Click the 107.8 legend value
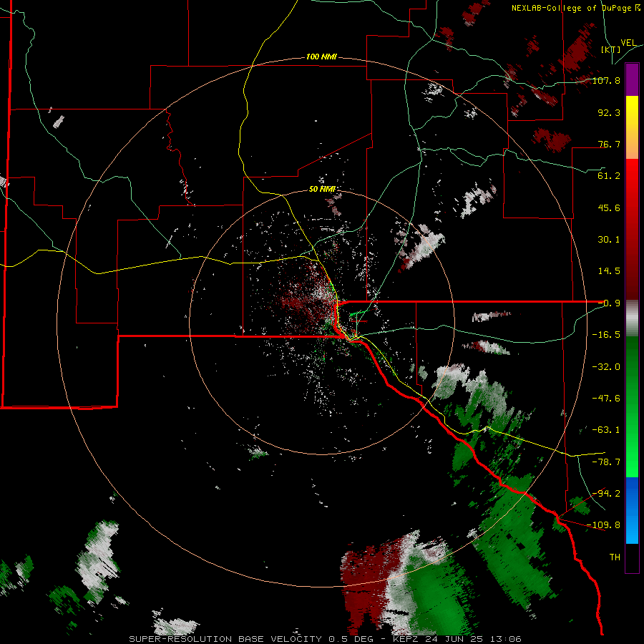The image size is (644, 644). [x=607, y=81]
